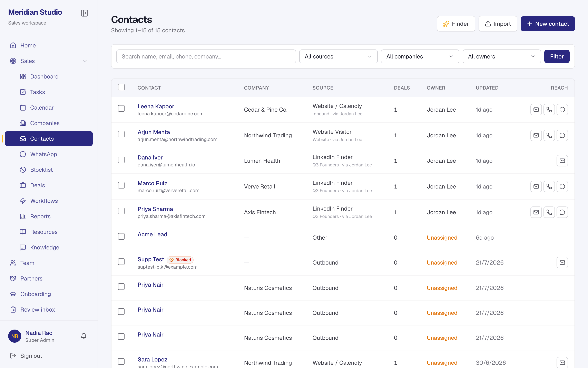The height and width of the screenshot is (368, 588).
Task: Focus the contact search field
Action: click(x=206, y=56)
